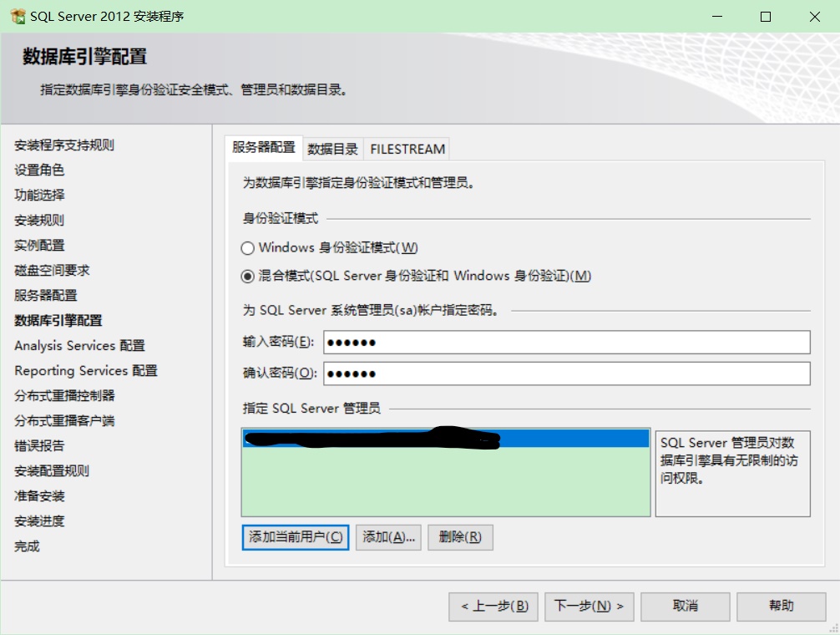Image resolution: width=840 pixels, height=635 pixels.
Task: Click 安装程序支持规则 step in sidebar
Action: click(x=64, y=145)
